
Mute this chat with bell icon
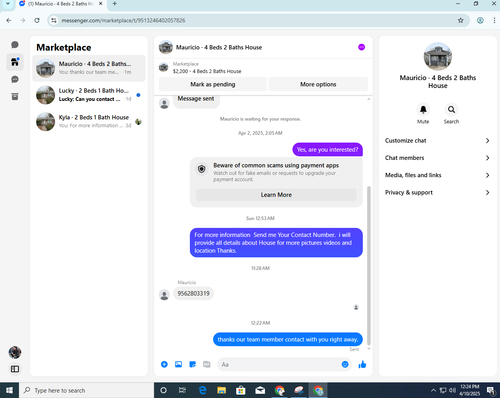[x=423, y=110]
